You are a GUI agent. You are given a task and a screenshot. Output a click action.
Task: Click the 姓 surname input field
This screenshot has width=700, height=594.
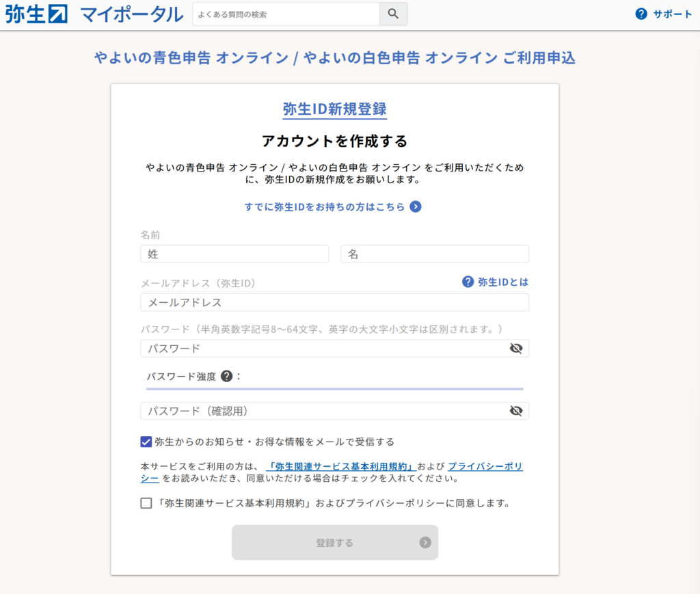pos(234,254)
